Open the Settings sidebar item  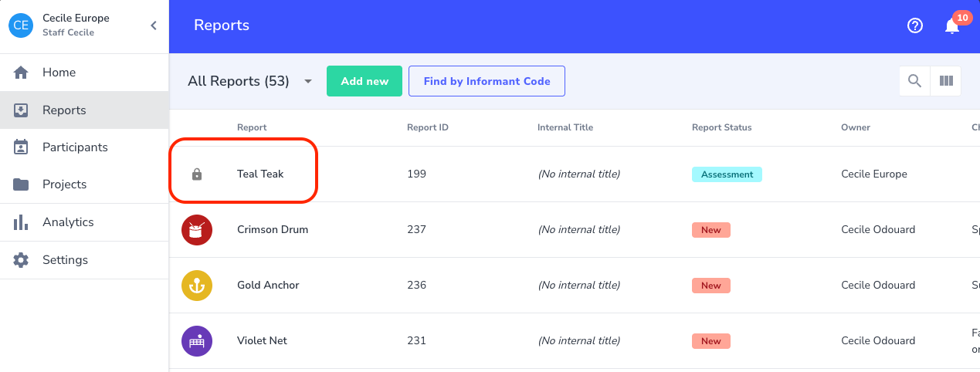65,260
